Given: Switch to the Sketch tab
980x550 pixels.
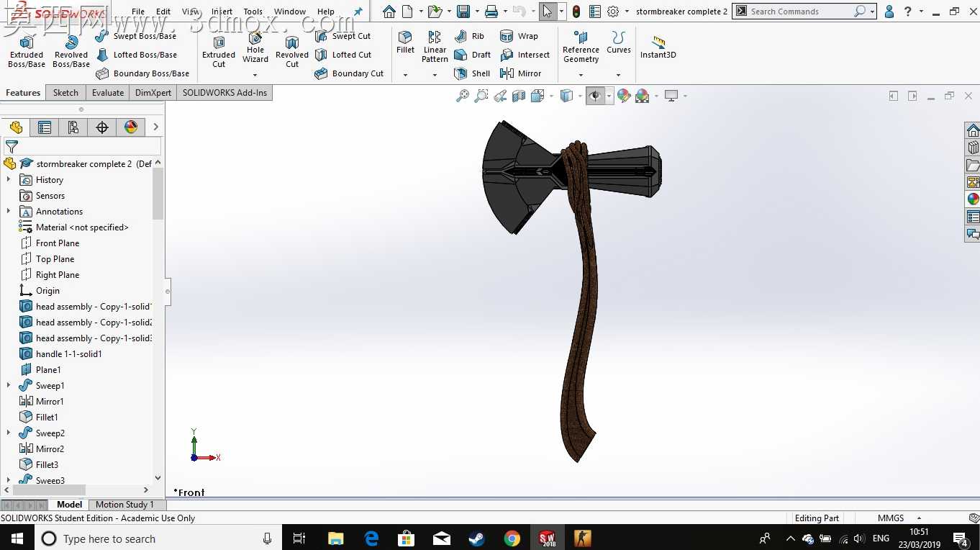Looking at the screenshot, I should 65,93.
